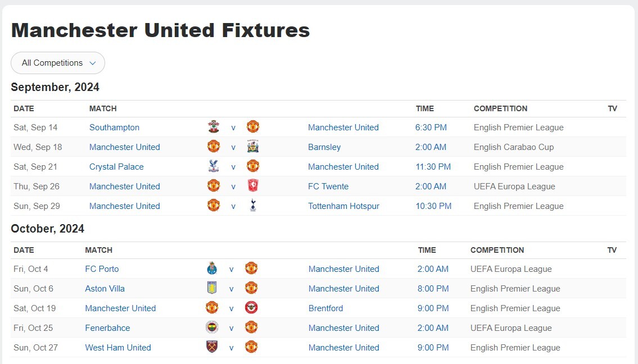
Task: Open the All Competitions dropdown
Action: (58, 63)
